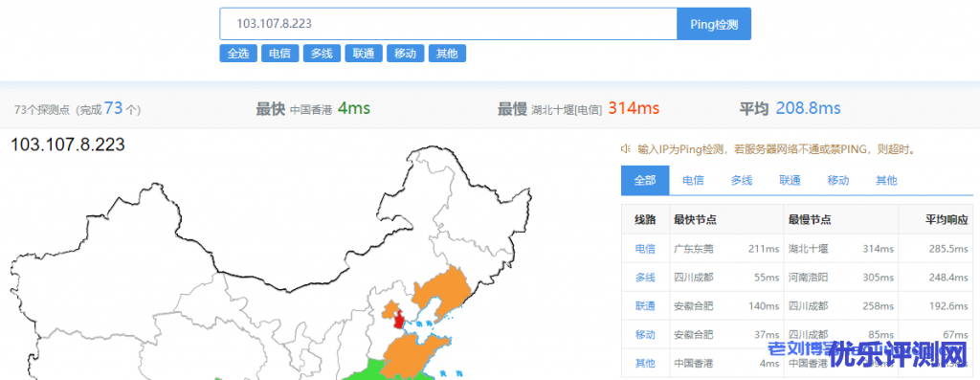Click the 多线 link in table row
980x380 pixels.
(x=645, y=278)
